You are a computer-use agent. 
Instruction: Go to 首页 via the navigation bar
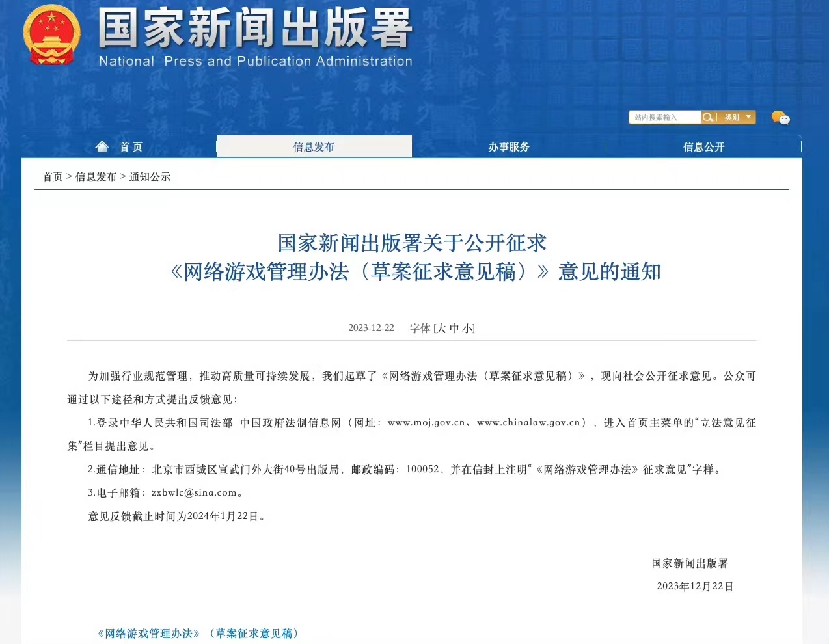131,146
